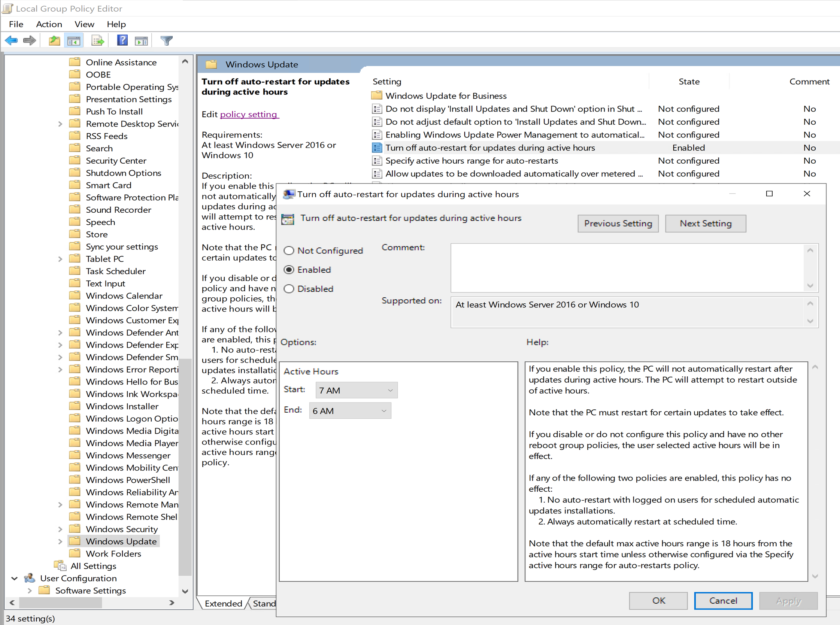Click the Previous Setting button

click(x=618, y=223)
